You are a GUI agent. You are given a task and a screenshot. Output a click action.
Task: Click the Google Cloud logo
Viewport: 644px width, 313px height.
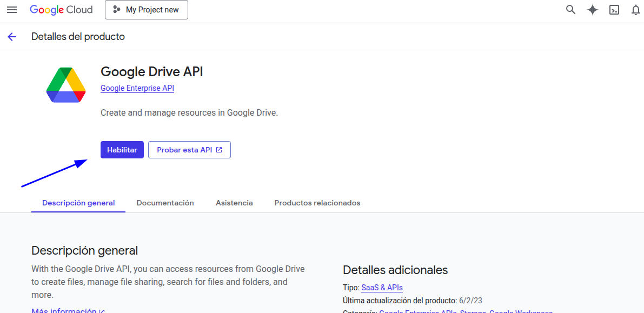(x=61, y=10)
